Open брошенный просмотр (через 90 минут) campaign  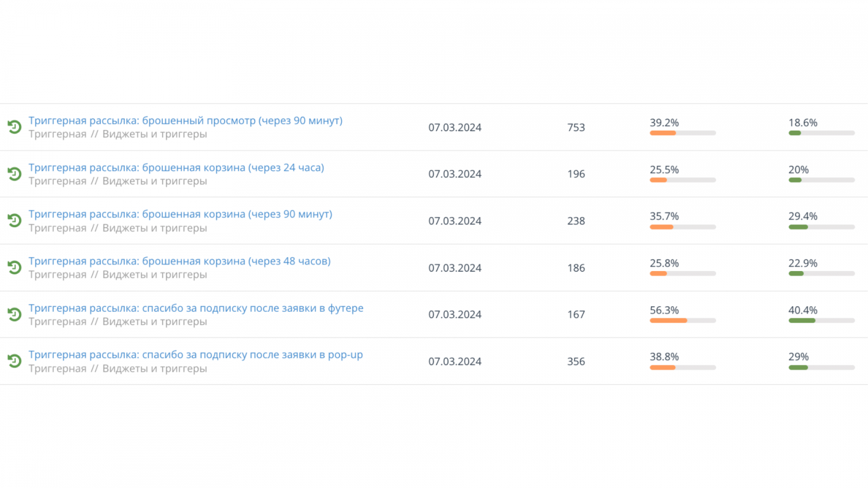186,120
